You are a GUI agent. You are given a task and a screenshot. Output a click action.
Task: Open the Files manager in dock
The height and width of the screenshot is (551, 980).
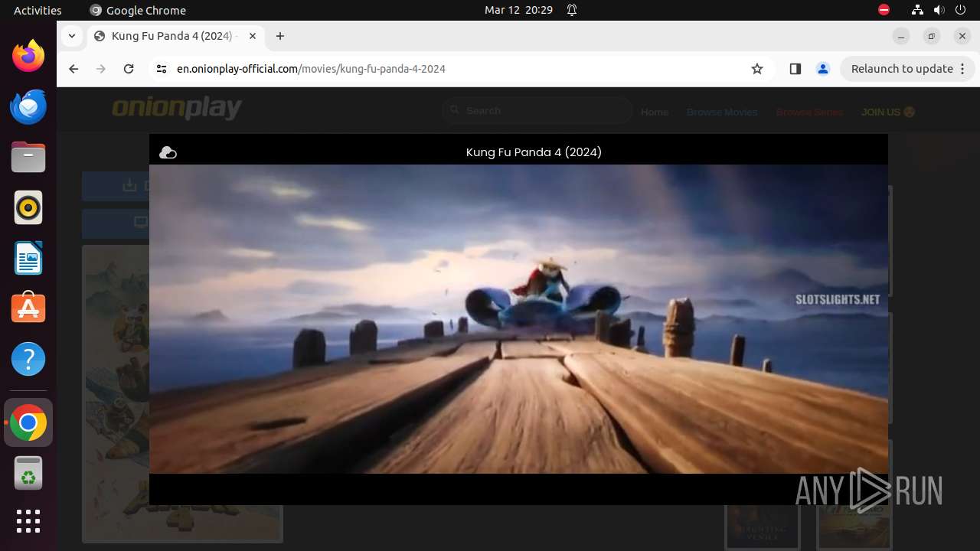click(x=28, y=158)
